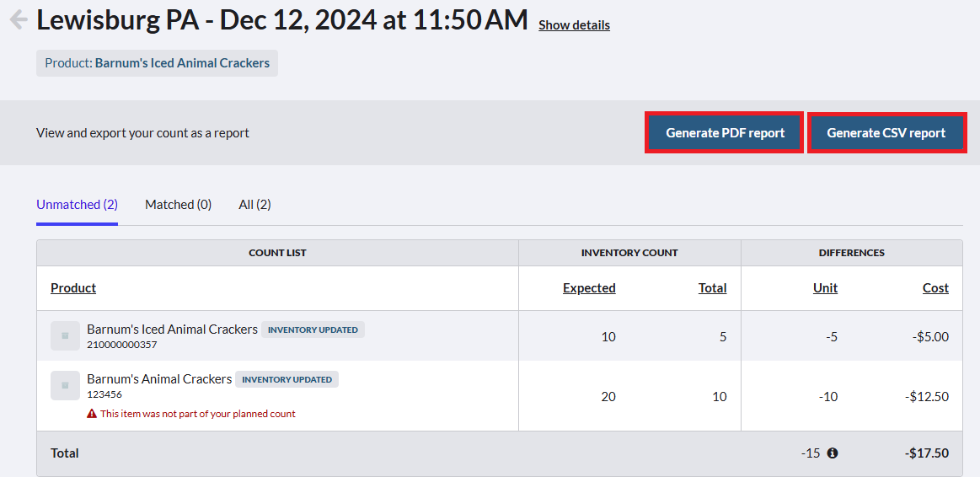Open Barnum's Iced Animal Crackers product thumbnail

(65, 335)
